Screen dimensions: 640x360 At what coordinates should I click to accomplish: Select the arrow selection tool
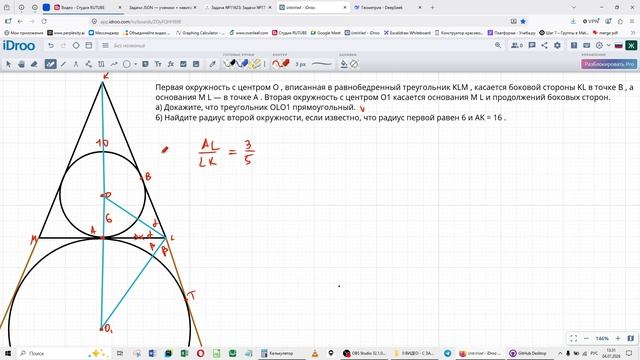8,64
